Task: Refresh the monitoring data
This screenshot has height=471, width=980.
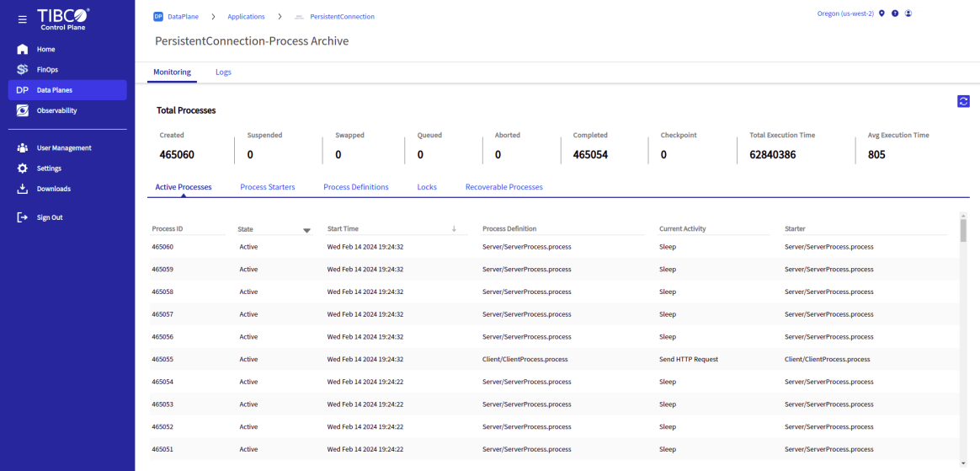Action: click(963, 101)
